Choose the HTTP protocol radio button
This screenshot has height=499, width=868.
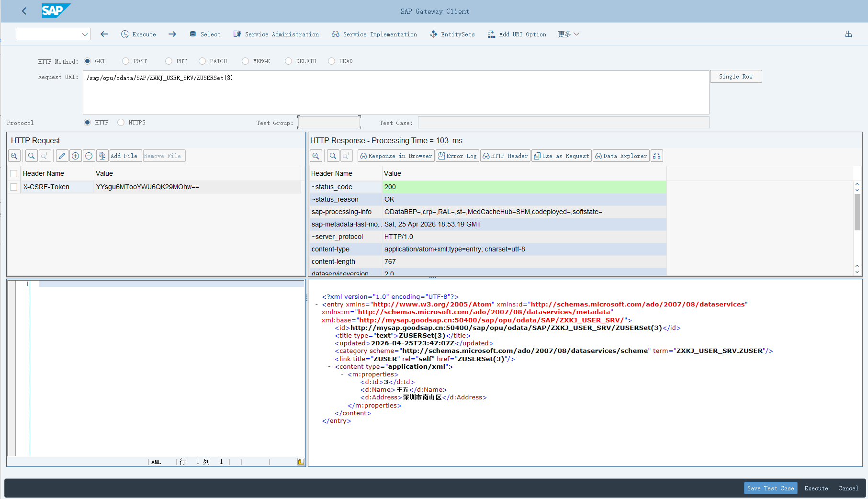[87, 122]
